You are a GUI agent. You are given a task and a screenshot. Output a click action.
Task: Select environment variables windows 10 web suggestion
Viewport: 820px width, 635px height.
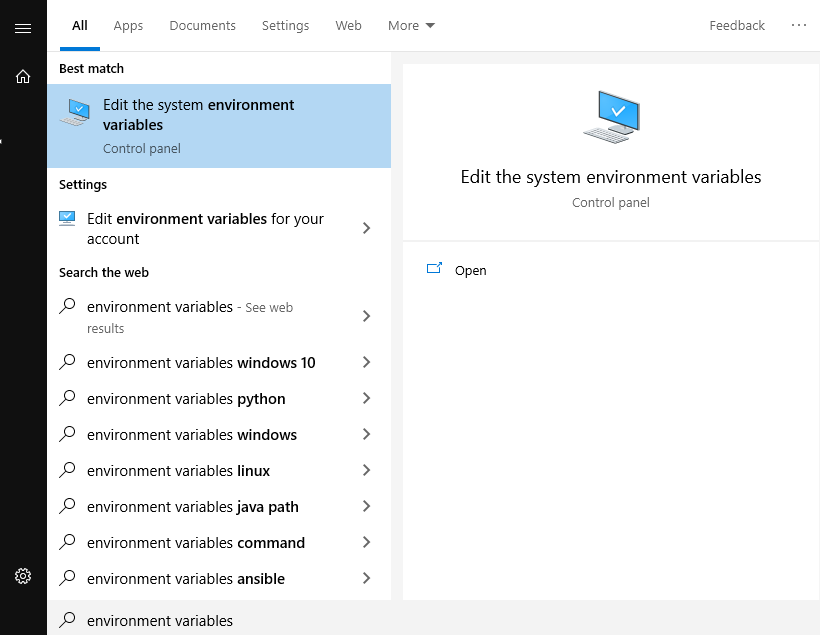(201, 363)
